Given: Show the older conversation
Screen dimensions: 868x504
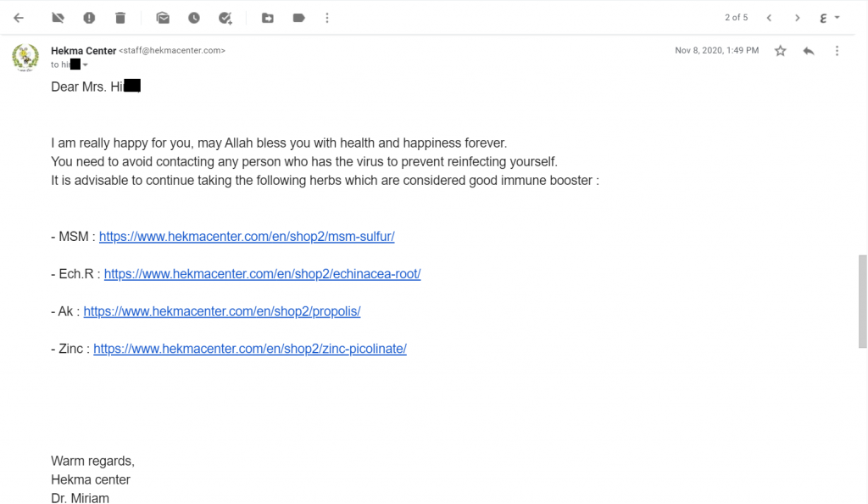Looking at the screenshot, I should pos(797,18).
